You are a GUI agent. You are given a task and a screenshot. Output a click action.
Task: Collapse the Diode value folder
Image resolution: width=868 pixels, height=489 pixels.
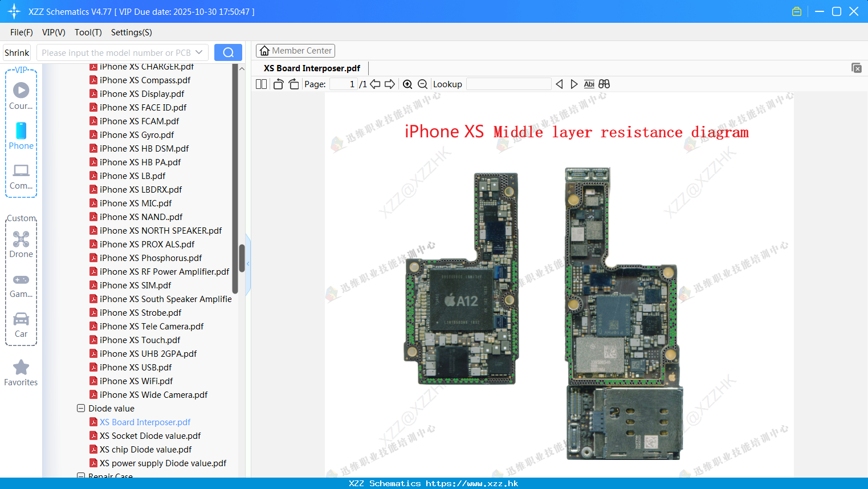point(81,408)
